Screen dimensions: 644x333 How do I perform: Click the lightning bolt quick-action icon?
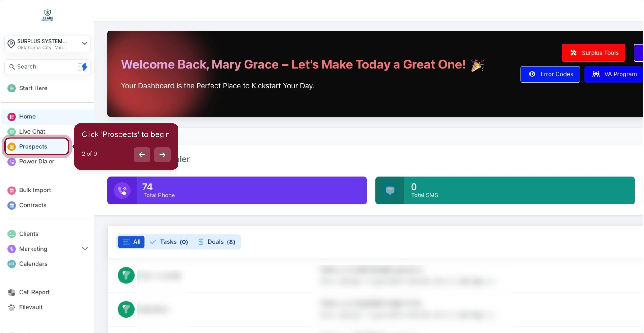coord(83,67)
